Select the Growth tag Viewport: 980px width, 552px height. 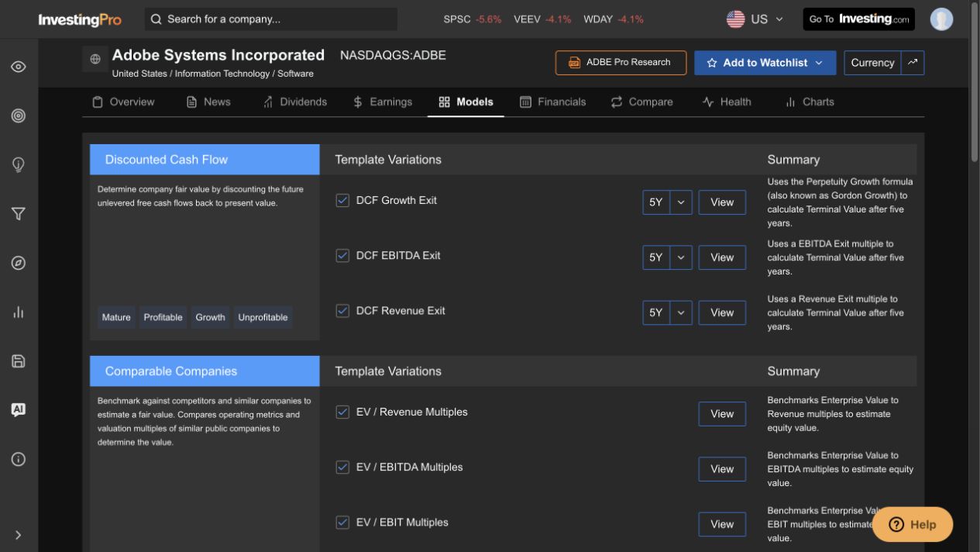point(210,317)
